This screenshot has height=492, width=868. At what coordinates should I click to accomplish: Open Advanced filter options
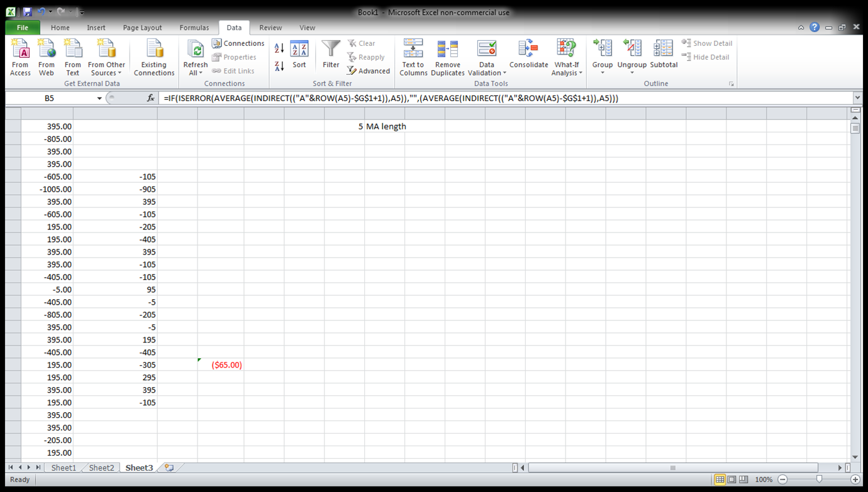[369, 71]
